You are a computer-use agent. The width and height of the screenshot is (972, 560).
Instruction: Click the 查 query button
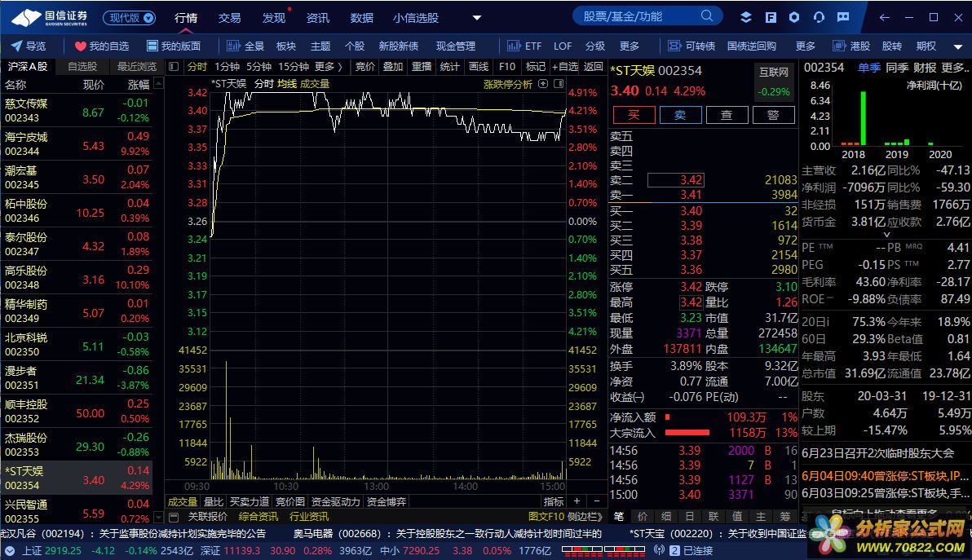pos(727,115)
